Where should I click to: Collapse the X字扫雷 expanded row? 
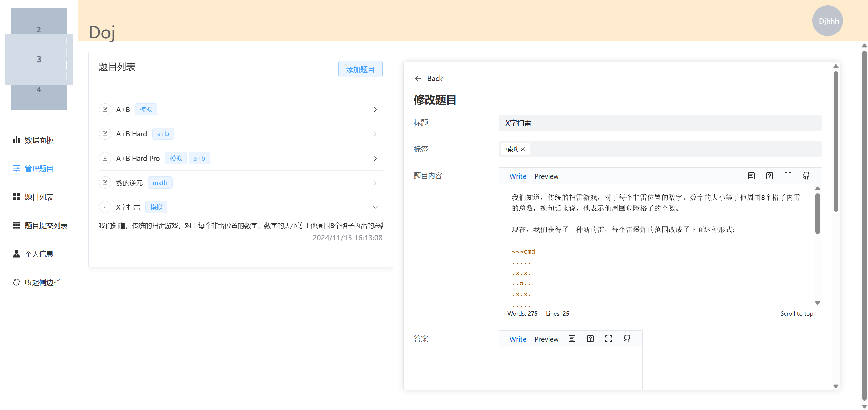tap(375, 207)
